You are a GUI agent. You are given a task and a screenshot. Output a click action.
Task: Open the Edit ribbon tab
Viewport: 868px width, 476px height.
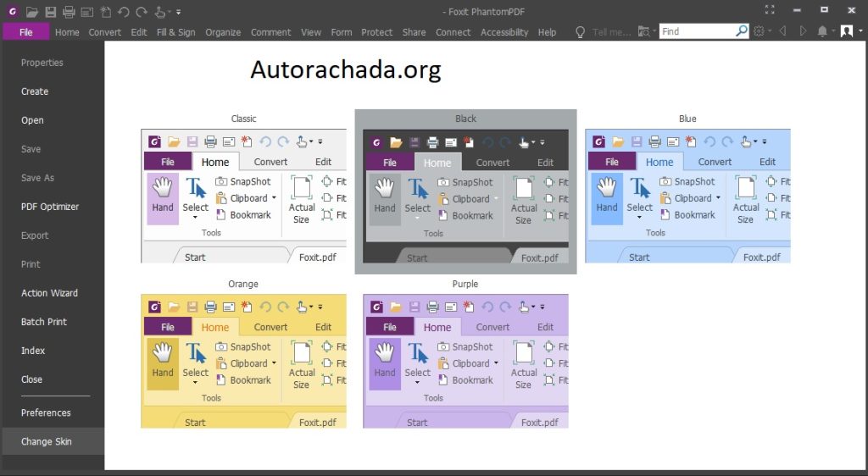(139, 32)
